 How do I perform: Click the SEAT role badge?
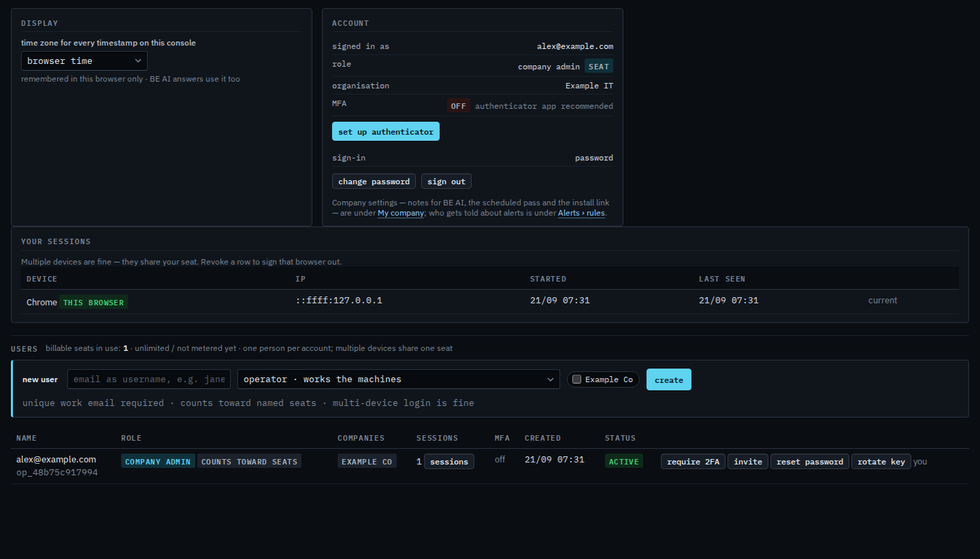(599, 66)
